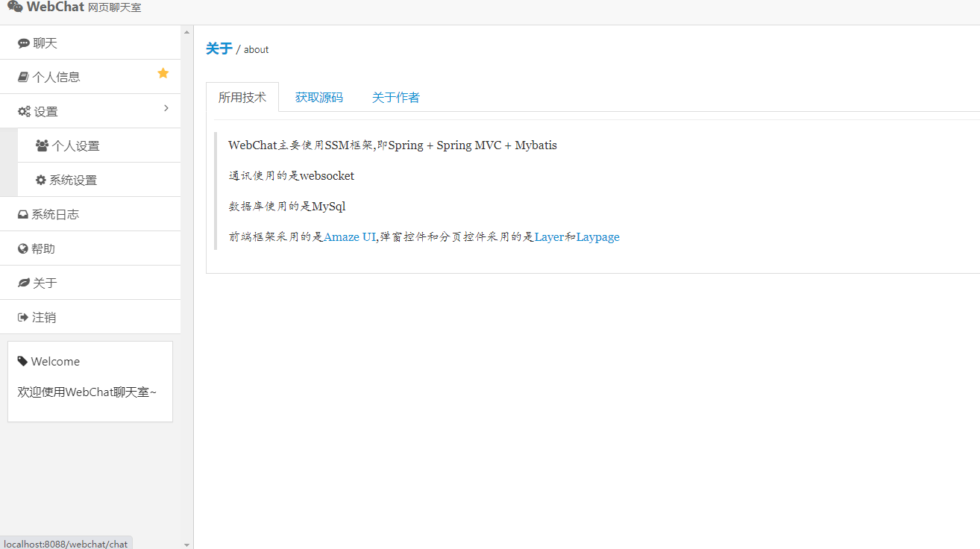The image size is (980, 549).
Task: Click the sign-out icon beside 注销
Action: point(23,318)
